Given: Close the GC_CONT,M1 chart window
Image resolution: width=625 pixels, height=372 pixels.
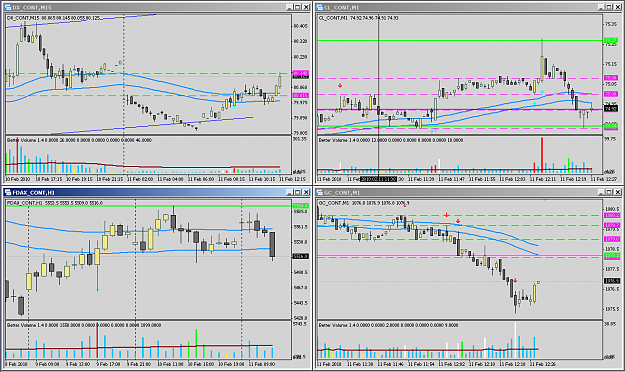Looking at the screenshot, I should click(618, 192).
